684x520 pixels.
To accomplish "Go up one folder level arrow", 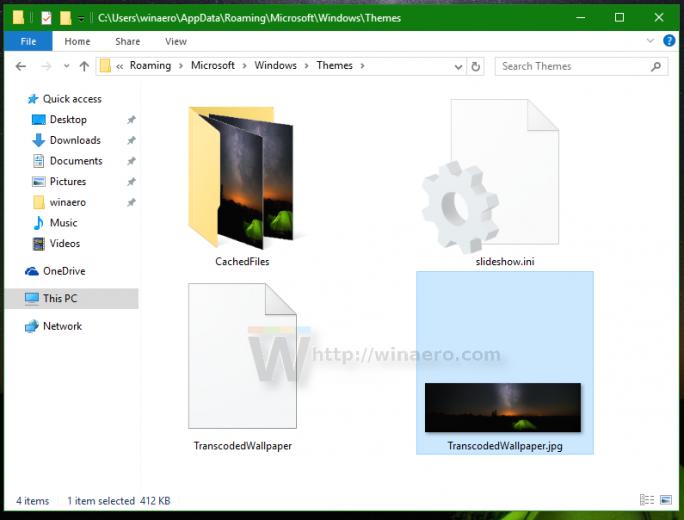I will [x=84, y=66].
